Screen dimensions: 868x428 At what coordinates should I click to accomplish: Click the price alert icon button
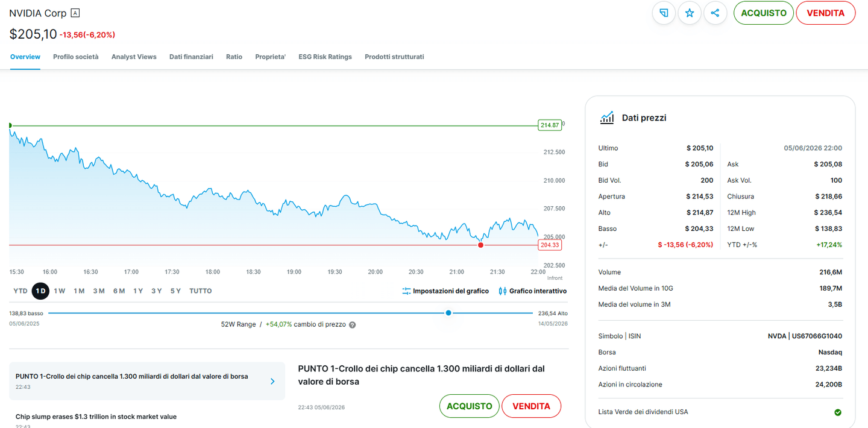(664, 13)
